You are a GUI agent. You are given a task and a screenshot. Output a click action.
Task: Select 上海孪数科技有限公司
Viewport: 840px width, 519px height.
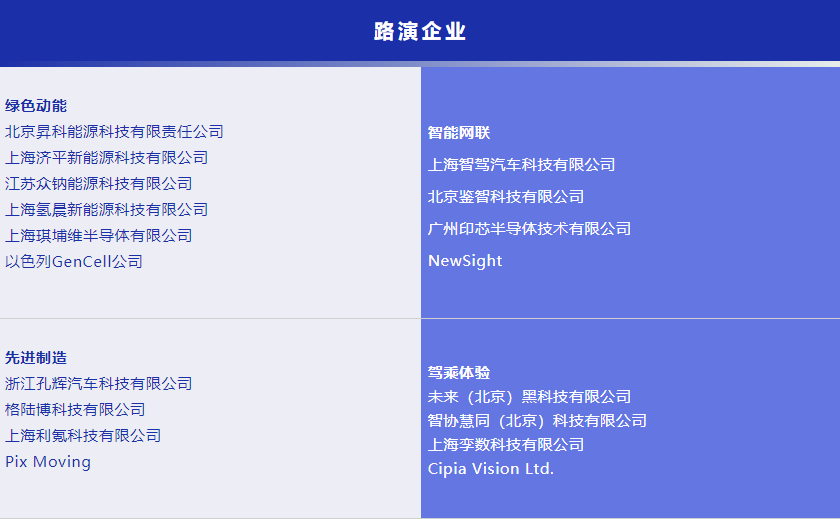click(505, 445)
